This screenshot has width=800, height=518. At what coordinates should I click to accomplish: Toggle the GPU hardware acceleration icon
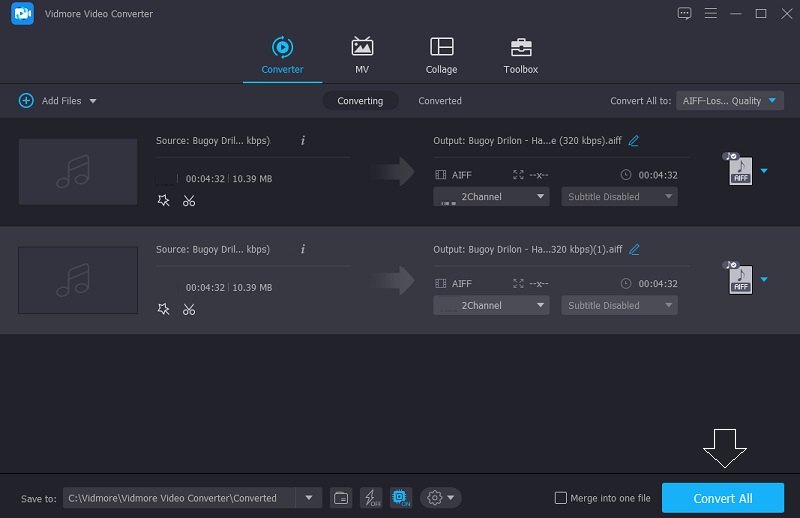click(x=400, y=498)
